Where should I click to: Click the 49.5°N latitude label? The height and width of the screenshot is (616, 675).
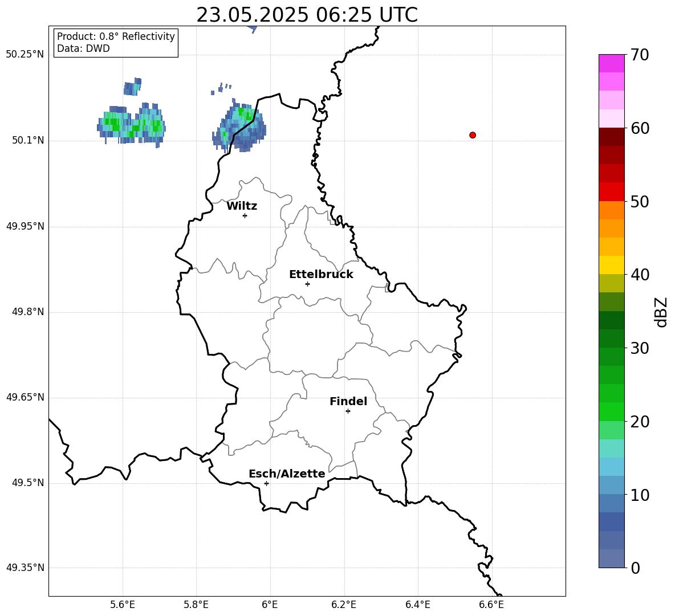(28, 483)
